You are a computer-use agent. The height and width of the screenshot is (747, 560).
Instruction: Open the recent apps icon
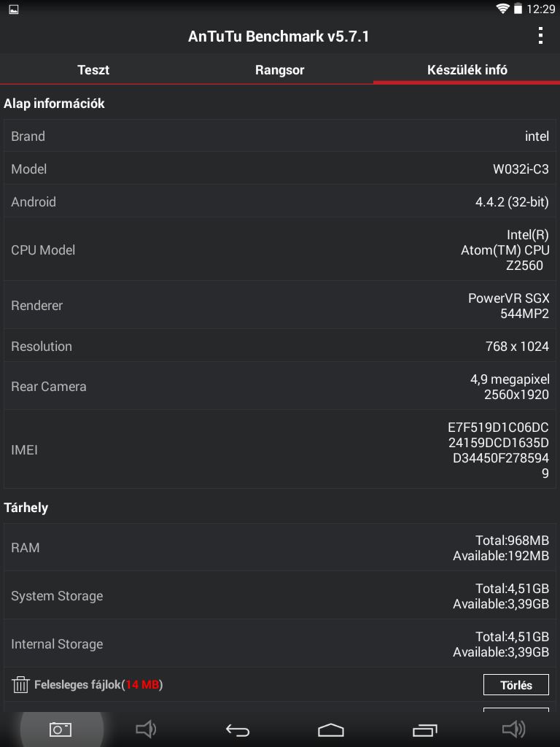coord(425,729)
